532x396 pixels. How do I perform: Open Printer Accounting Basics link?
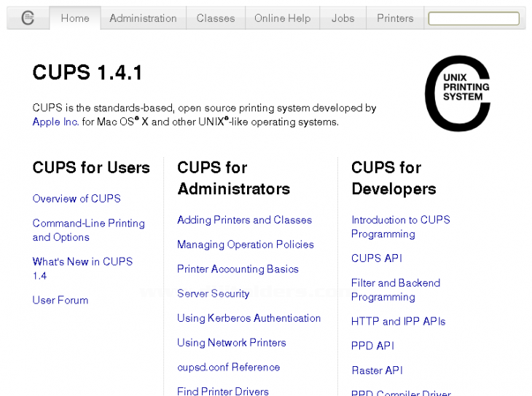238,269
